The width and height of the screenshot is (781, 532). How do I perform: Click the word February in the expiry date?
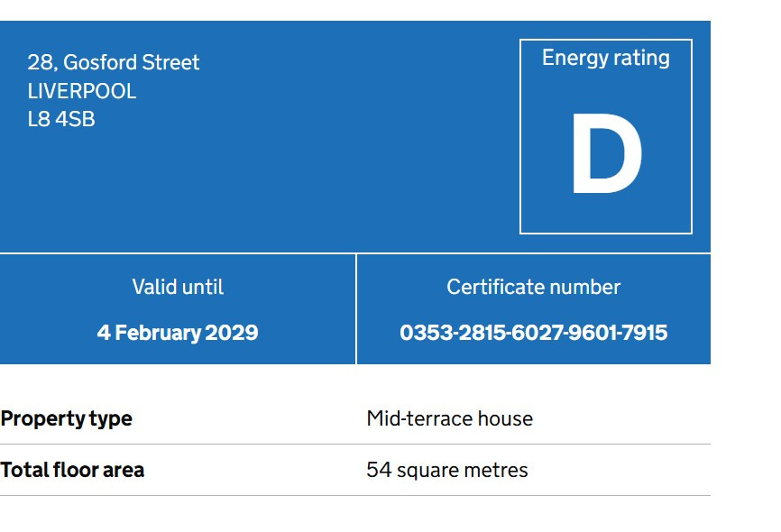click(158, 333)
